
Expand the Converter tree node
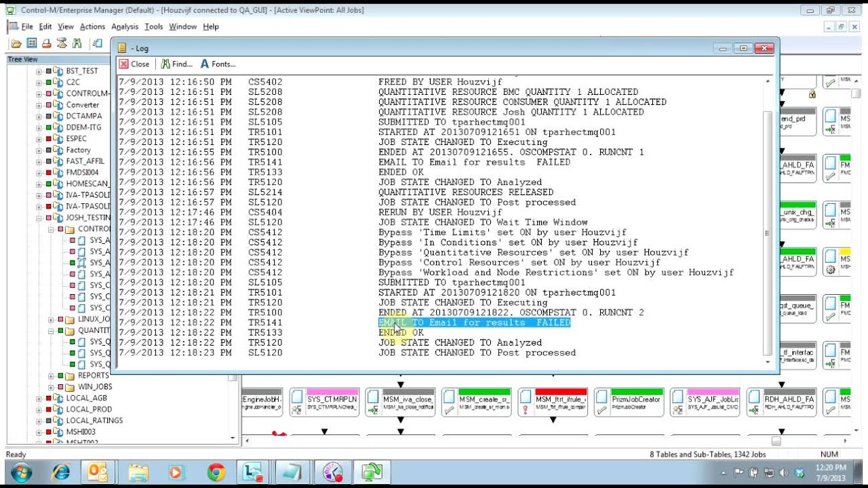click(x=39, y=105)
